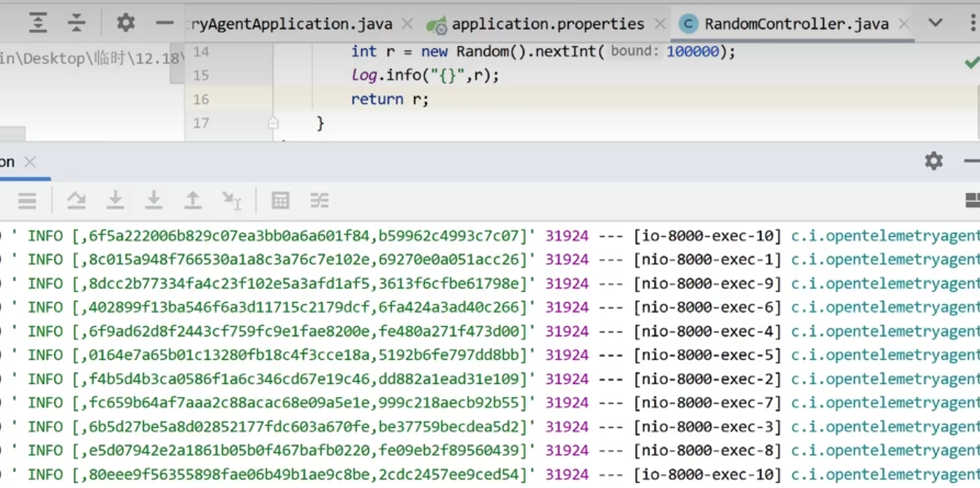Viewport: 980px width, 488px height.
Task: Click the Show Execution Point icon
Action: click(27, 200)
